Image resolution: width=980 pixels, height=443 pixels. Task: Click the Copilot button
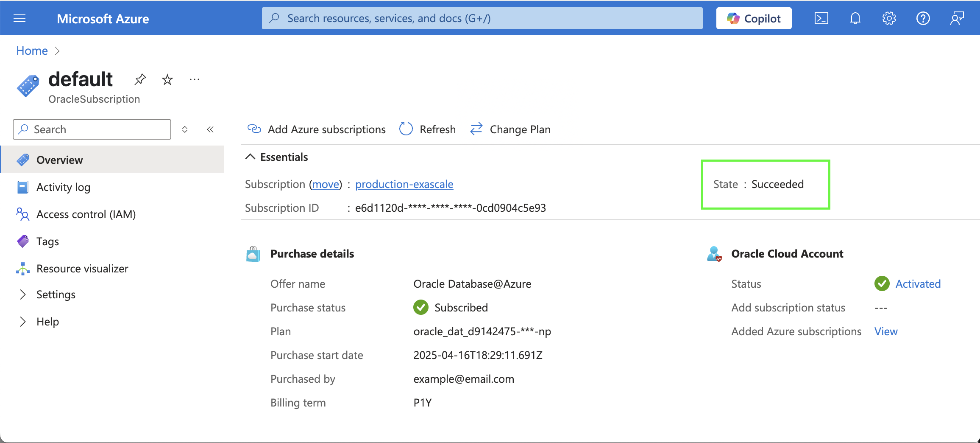(754, 19)
